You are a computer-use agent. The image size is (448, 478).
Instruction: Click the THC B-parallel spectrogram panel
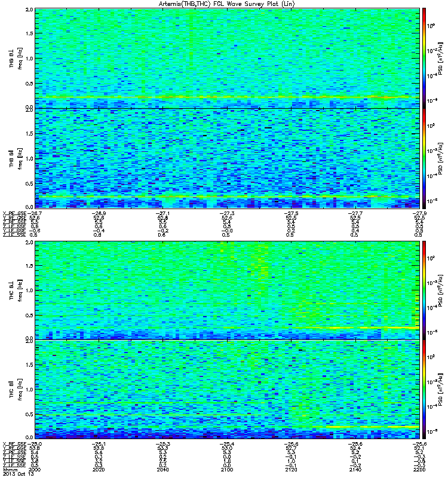(227, 390)
